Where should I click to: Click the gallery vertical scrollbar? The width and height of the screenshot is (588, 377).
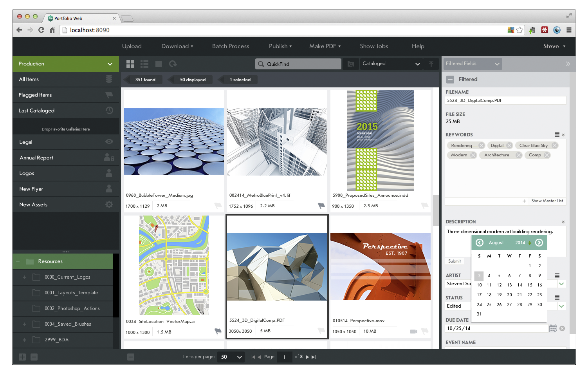436,210
